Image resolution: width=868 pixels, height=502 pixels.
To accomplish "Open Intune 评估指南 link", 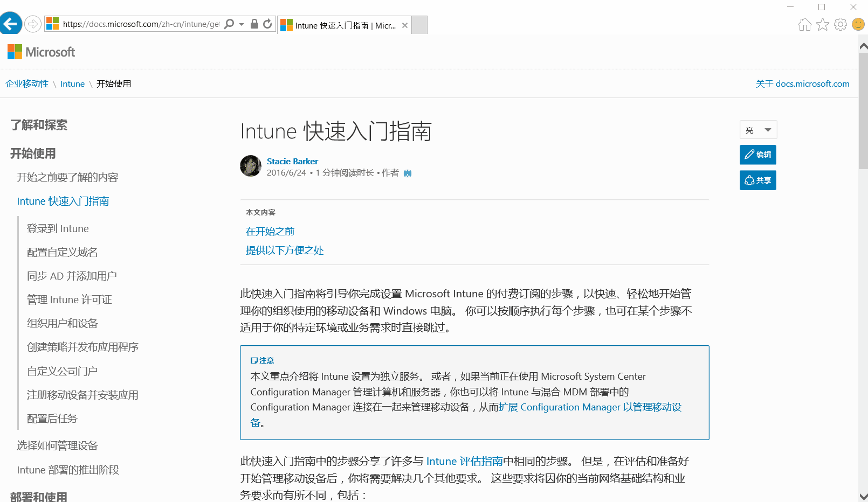I will tap(464, 461).
